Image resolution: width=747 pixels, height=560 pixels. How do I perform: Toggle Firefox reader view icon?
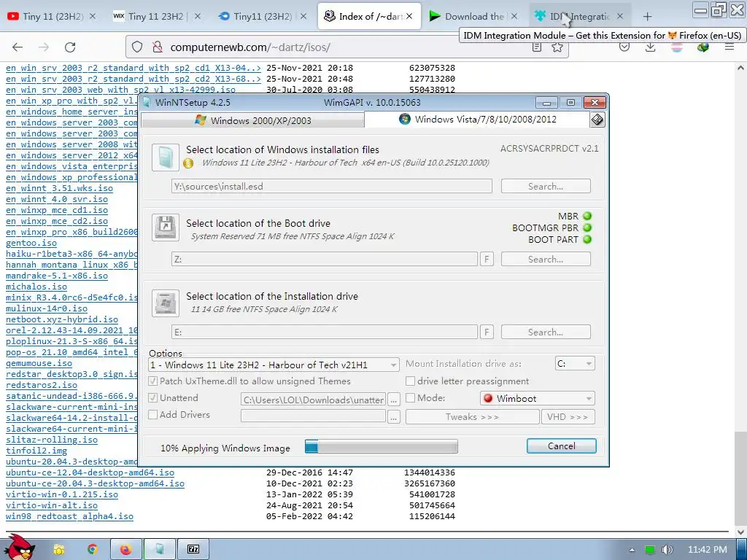click(x=537, y=47)
